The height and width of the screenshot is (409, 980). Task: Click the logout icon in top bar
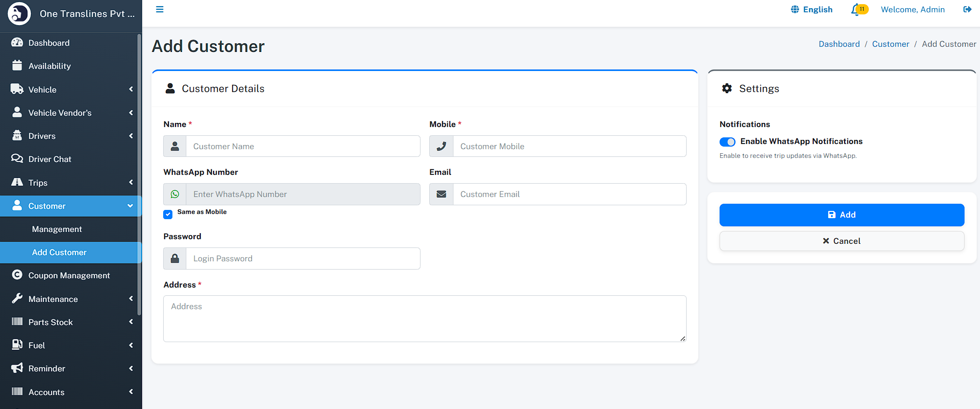pos(967,10)
